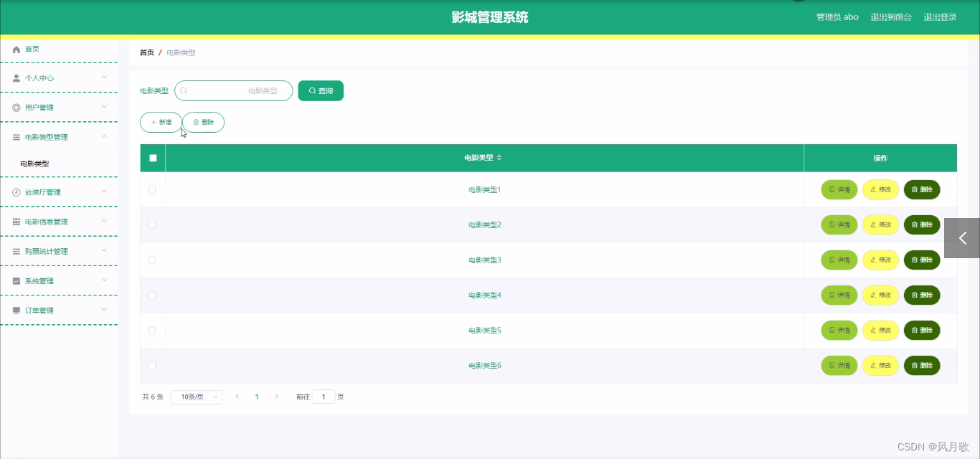Click the chart icon for 系统管理

tap(17, 281)
